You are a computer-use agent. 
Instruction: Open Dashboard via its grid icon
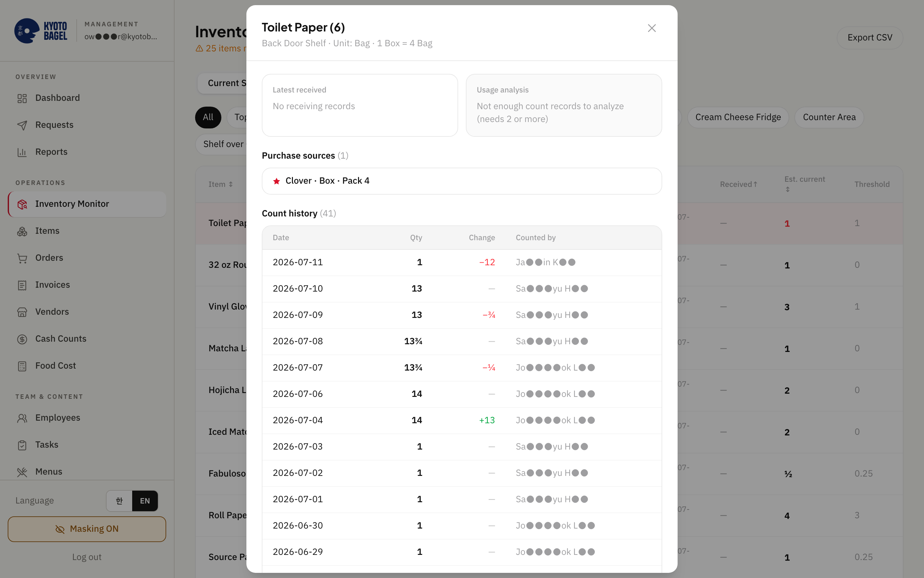[22, 98]
